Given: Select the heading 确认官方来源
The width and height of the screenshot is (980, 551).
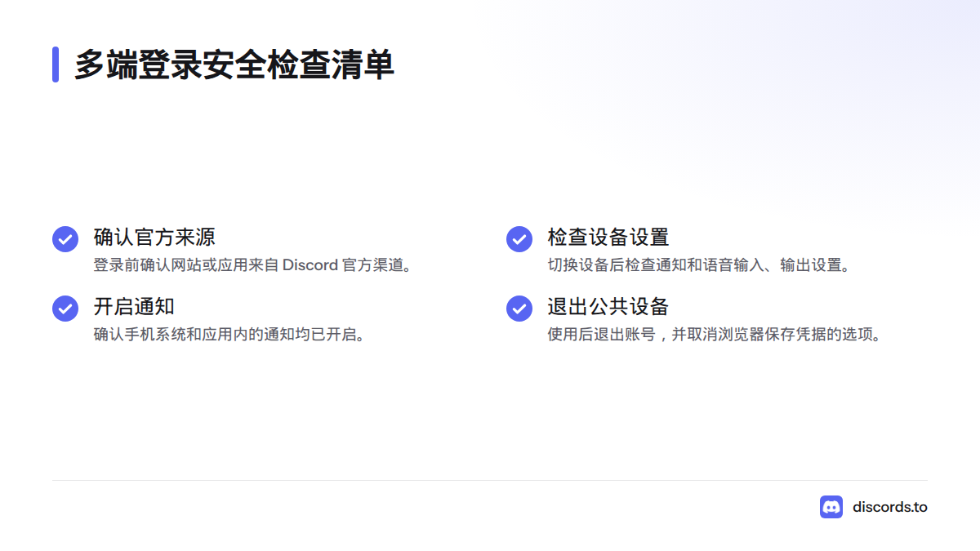Looking at the screenshot, I should [154, 238].
